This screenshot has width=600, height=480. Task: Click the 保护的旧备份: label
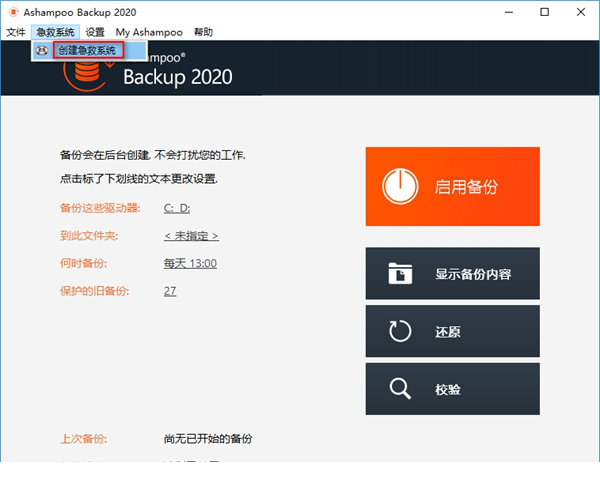95,291
